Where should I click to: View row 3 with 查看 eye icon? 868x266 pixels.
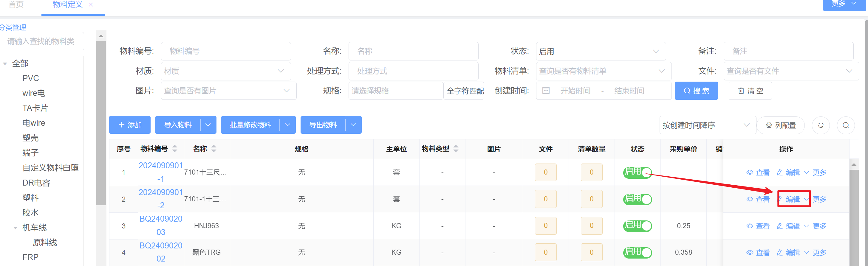point(758,226)
